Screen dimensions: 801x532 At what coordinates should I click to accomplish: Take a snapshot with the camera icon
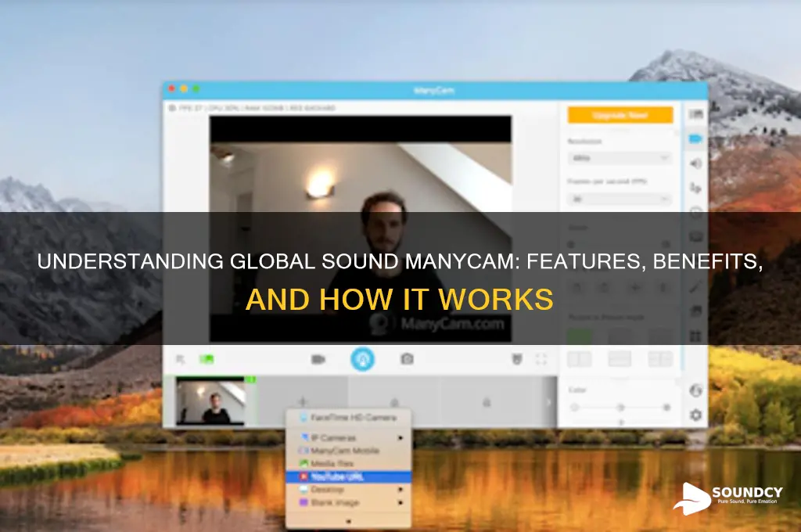pos(407,359)
